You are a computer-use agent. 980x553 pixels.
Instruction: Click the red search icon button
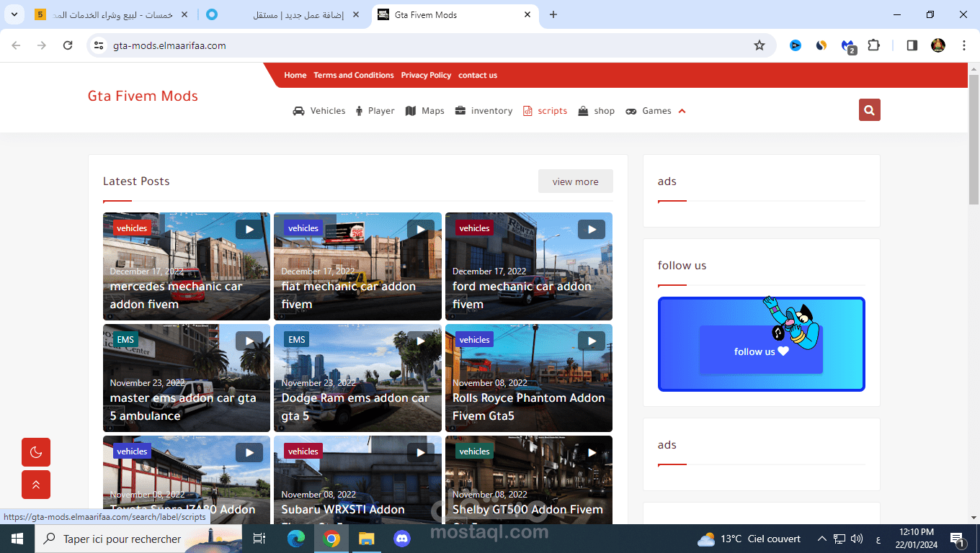click(869, 110)
